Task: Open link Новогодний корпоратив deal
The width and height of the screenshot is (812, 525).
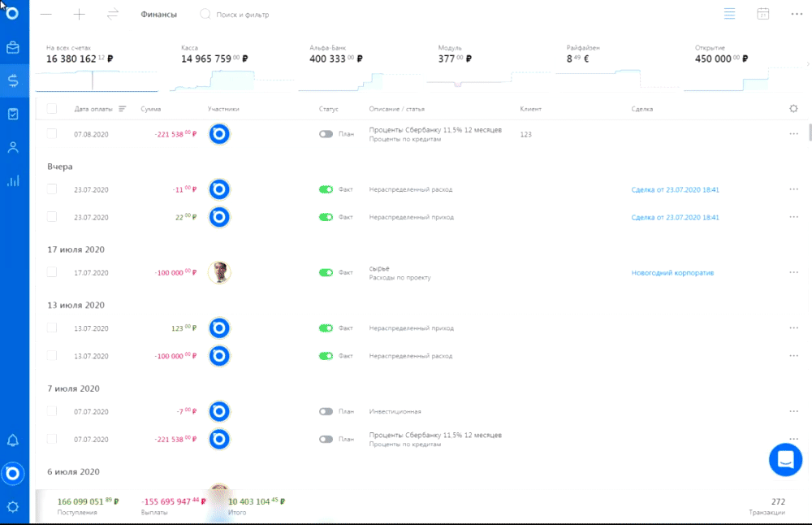Action: coord(672,272)
